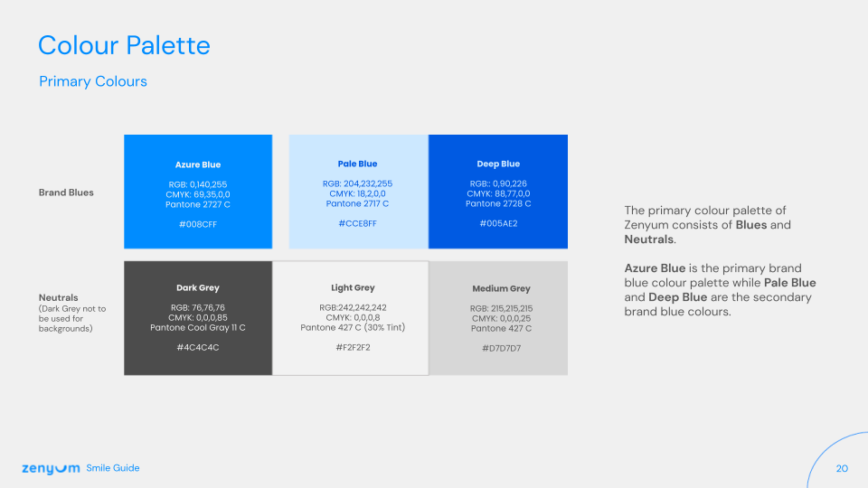Viewport: 868px width, 488px height.
Task: Click the Dark Grey backgrounds note
Action: tap(72, 319)
